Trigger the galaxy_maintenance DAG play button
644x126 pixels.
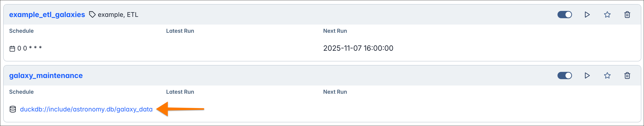587,76
